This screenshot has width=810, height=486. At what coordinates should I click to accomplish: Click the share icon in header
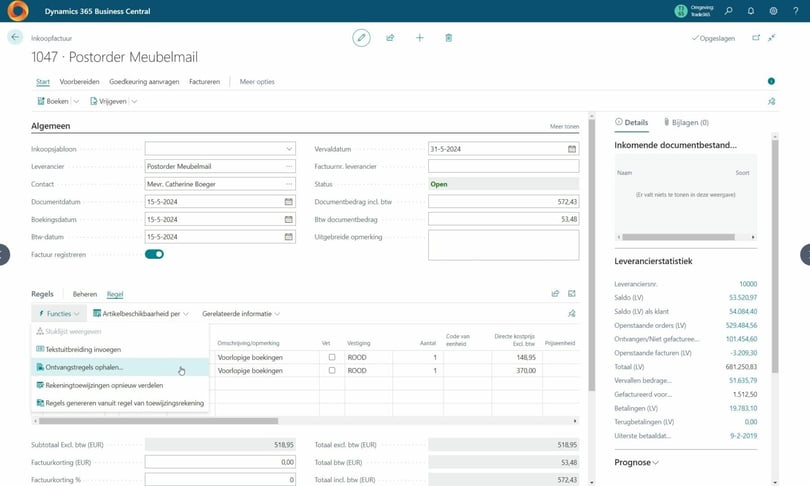[390, 38]
